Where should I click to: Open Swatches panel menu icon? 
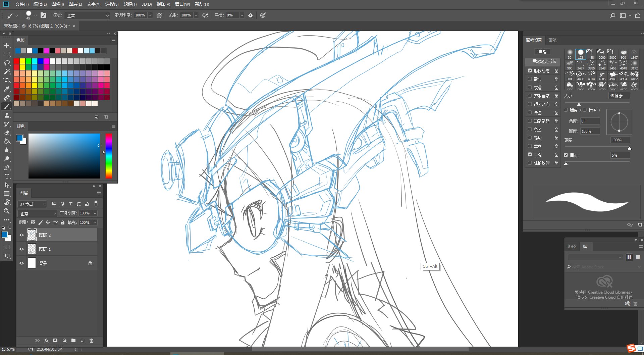point(114,40)
